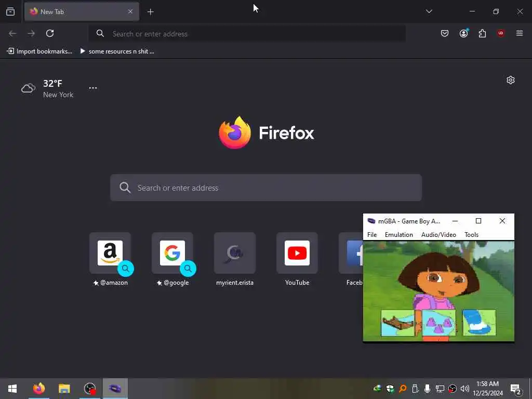This screenshot has height=399, width=532.
Task: Open the weather widget showing 32°F
Action: coord(47,88)
